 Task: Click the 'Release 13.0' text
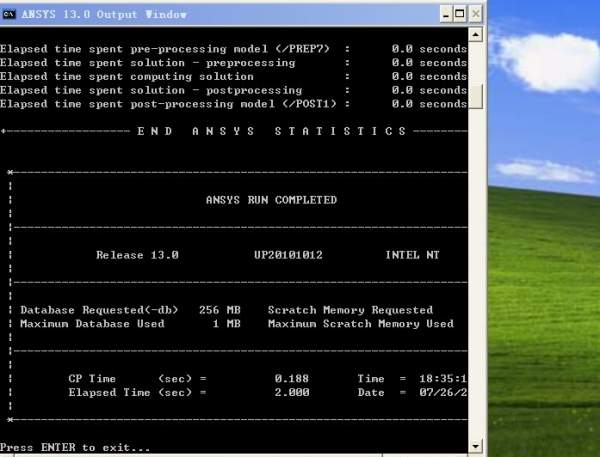click(137, 255)
